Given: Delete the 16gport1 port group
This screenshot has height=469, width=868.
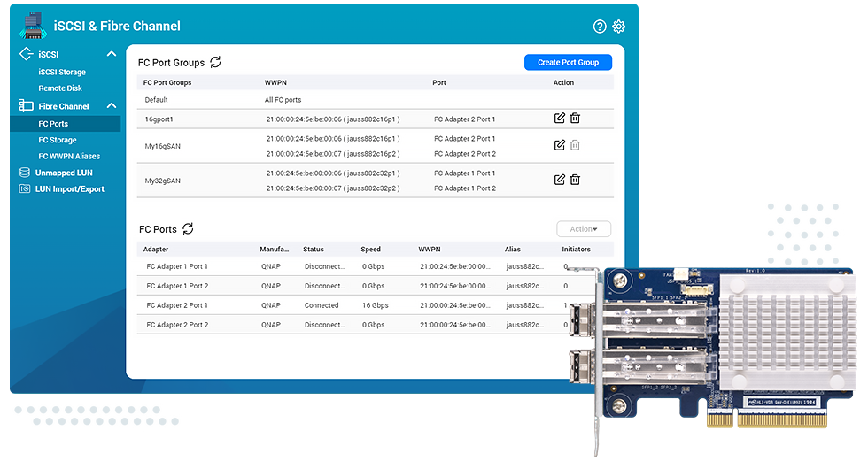Looking at the screenshot, I should coord(575,119).
